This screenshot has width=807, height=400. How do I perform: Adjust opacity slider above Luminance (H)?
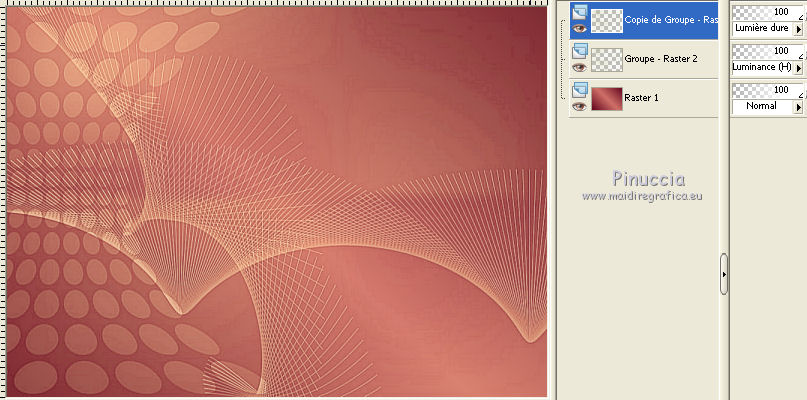[x=767, y=51]
